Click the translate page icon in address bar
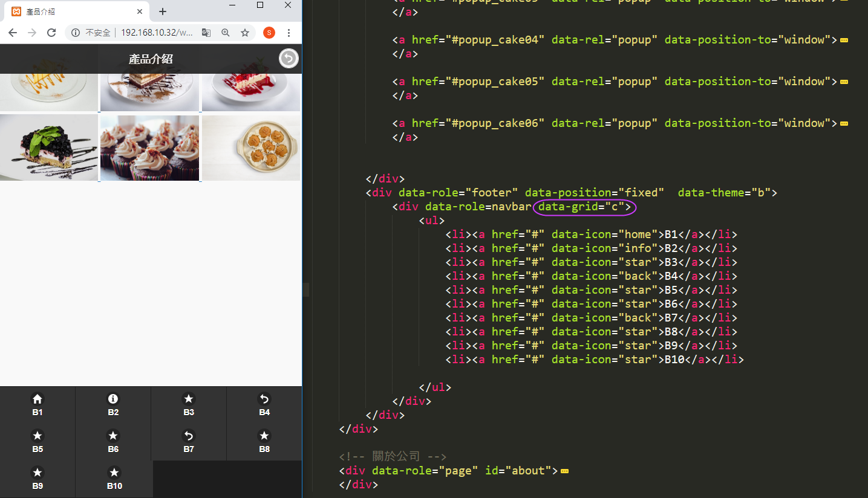Image resolution: width=868 pixels, height=498 pixels. (206, 33)
